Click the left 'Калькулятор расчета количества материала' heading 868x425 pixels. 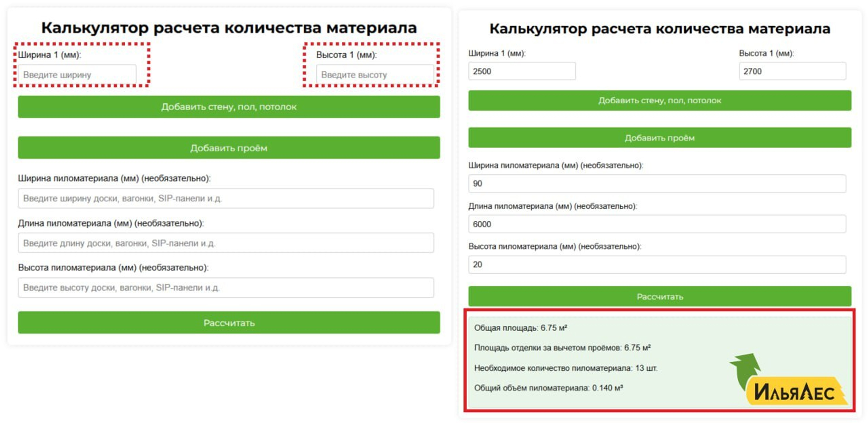[x=229, y=28]
